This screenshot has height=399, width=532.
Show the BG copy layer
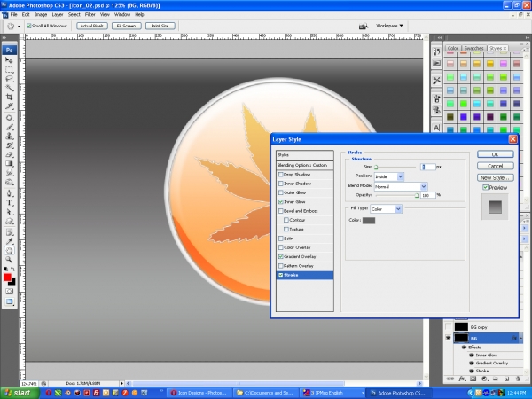448,327
